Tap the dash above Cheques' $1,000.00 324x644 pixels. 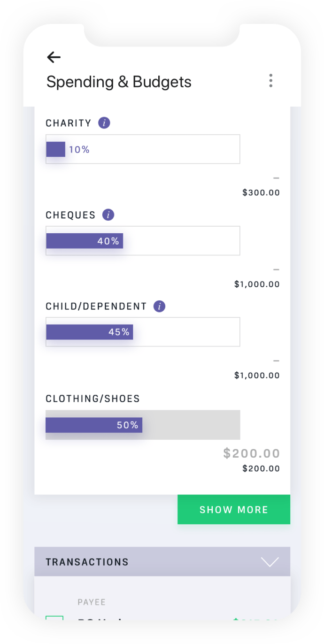(x=276, y=270)
